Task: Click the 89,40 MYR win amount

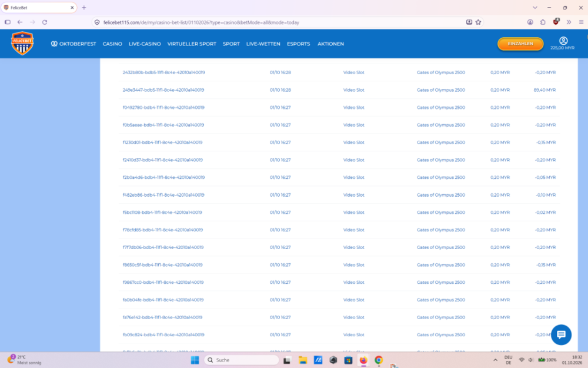Action: pos(545,89)
